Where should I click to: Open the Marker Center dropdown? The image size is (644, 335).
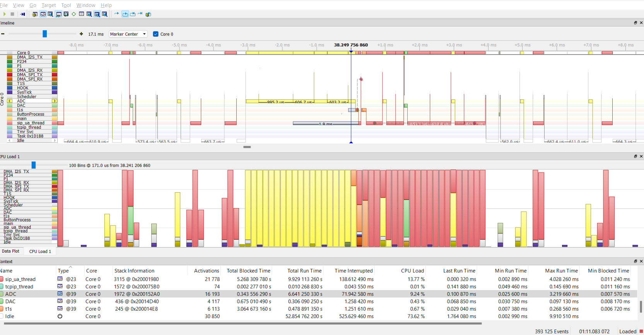point(128,34)
